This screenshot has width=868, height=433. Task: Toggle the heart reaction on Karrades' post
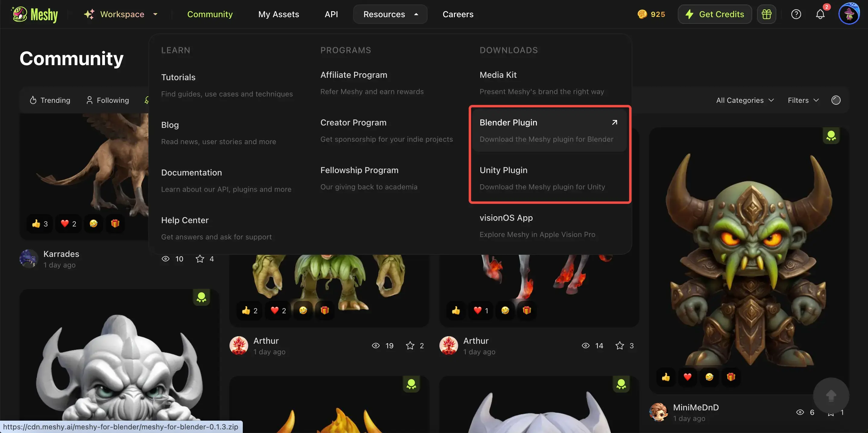tap(68, 223)
